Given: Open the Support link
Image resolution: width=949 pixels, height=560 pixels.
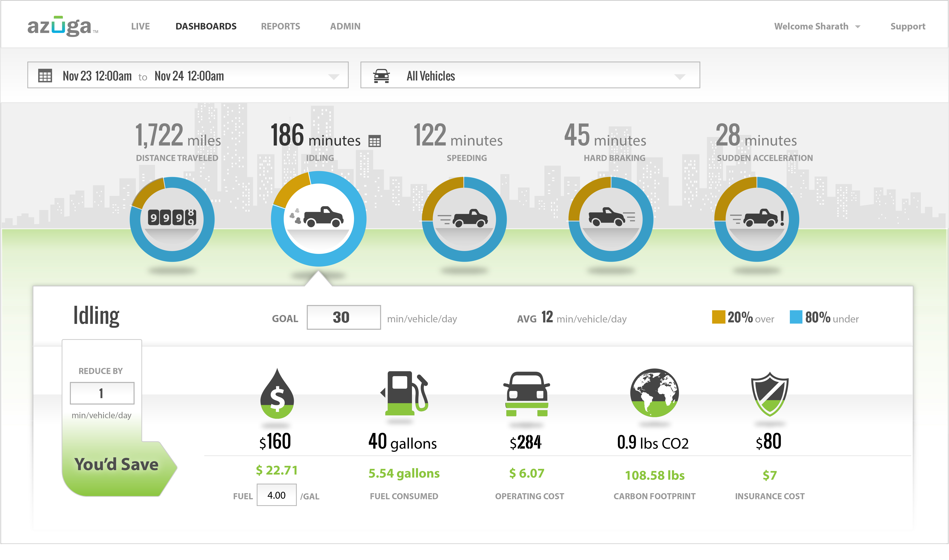Looking at the screenshot, I should coord(907,26).
